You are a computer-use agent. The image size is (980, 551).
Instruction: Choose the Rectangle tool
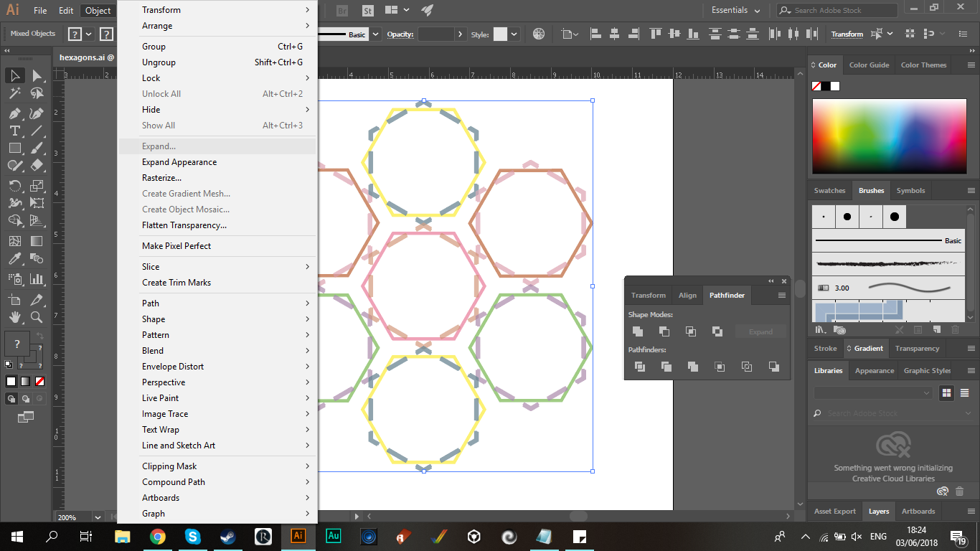pos(14,149)
